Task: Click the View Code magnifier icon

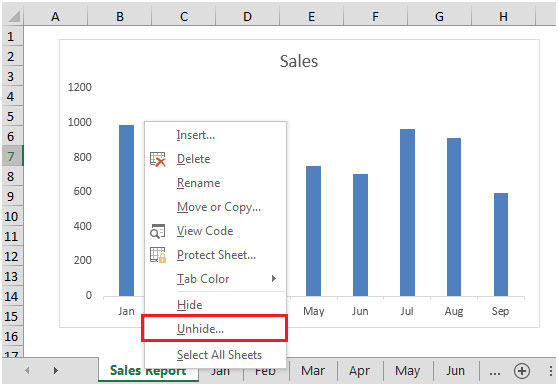Action: [158, 231]
